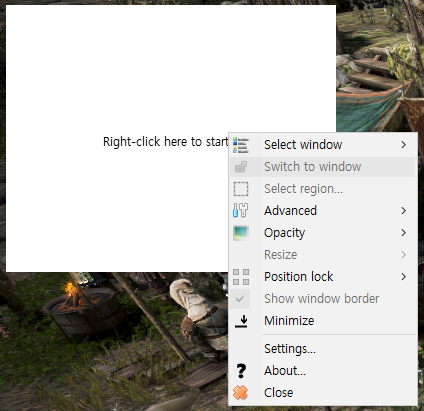Image resolution: width=424 pixels, height=411 pixels.
Task: Click the orange Close X icon
Action: tap(240, 393)
